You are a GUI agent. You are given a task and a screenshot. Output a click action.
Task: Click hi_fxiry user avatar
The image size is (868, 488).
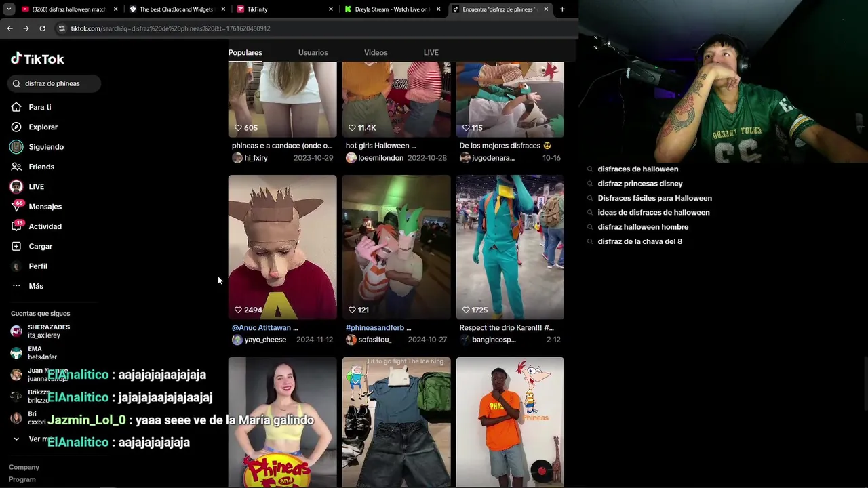[x=237, y=158]
